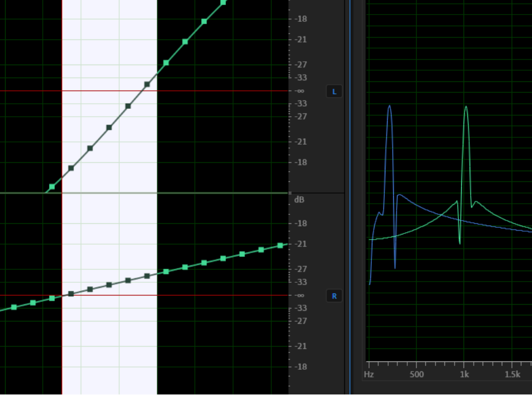
Task: Click the blue vertical divider between panels
Action: pos(349,196)
